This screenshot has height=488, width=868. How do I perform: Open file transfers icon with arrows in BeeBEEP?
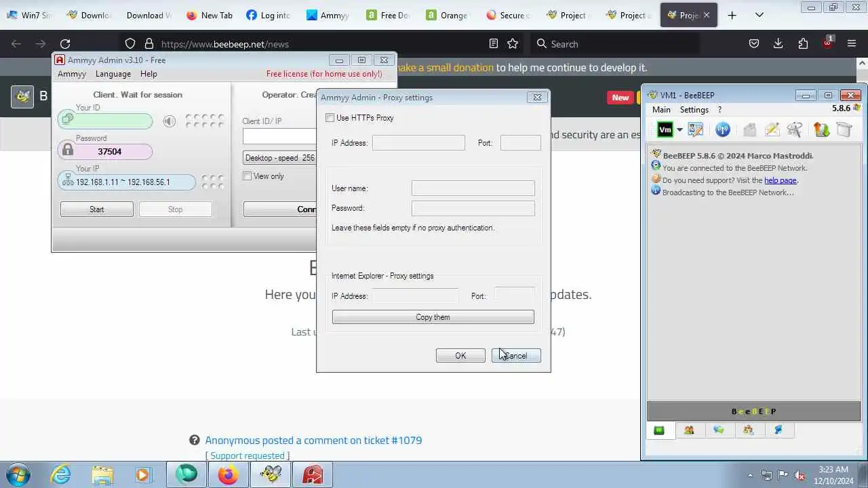(x=821, y=129)
